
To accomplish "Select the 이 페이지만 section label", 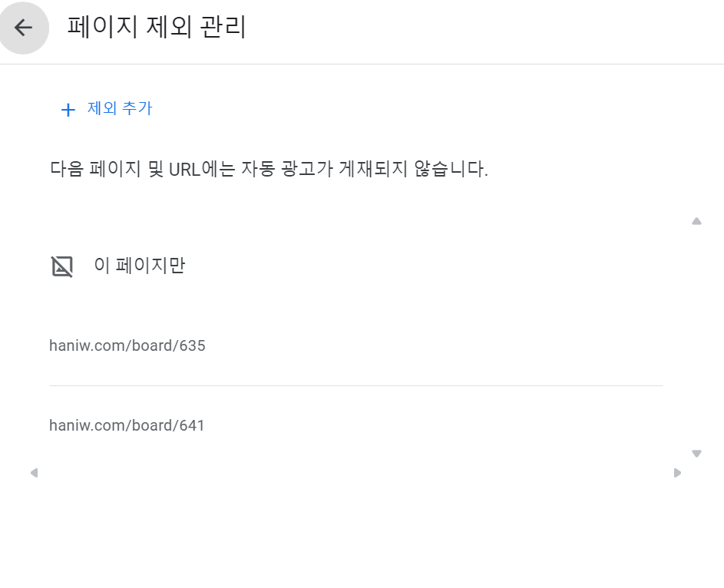I will coord(140,266).
